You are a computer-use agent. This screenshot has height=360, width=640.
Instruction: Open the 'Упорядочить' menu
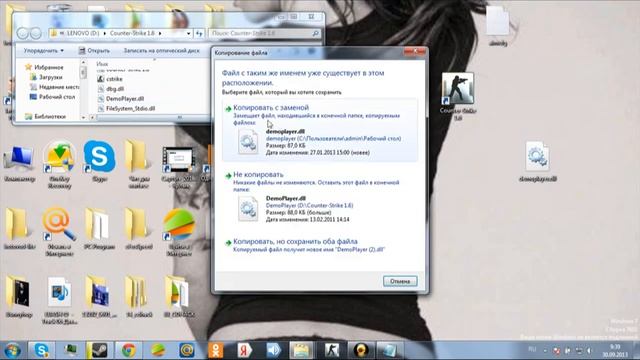tap(44, 51)
